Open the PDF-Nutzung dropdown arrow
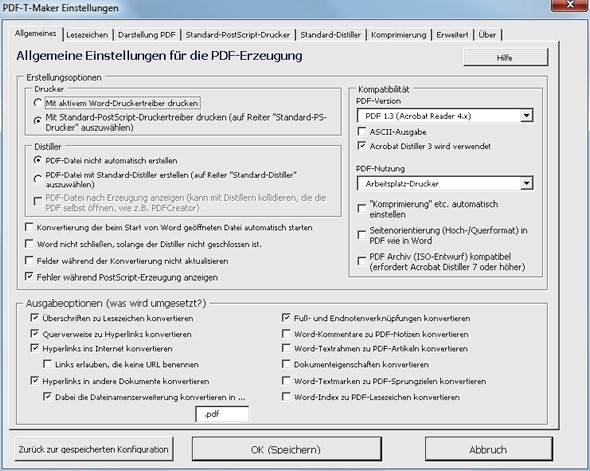 (527, 183)
